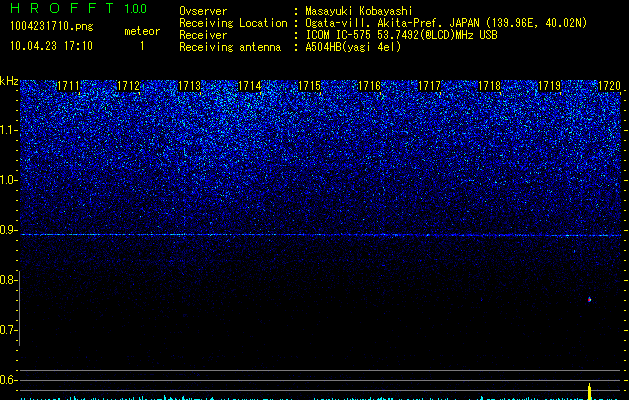Click time marker 1716

point(369,86)
